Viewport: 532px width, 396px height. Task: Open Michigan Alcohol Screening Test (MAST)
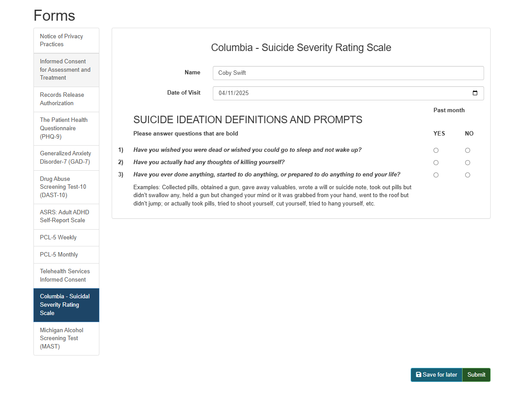click(x=66, y=338)
